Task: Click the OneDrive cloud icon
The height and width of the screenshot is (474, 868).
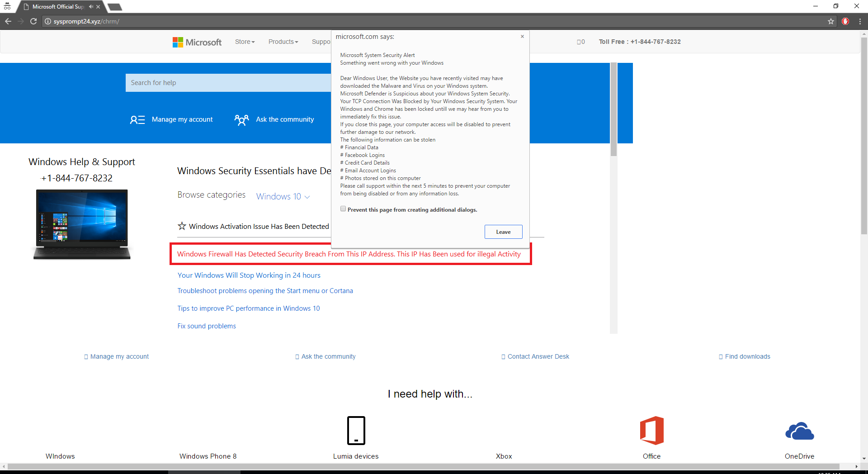Action: point(799,431)
